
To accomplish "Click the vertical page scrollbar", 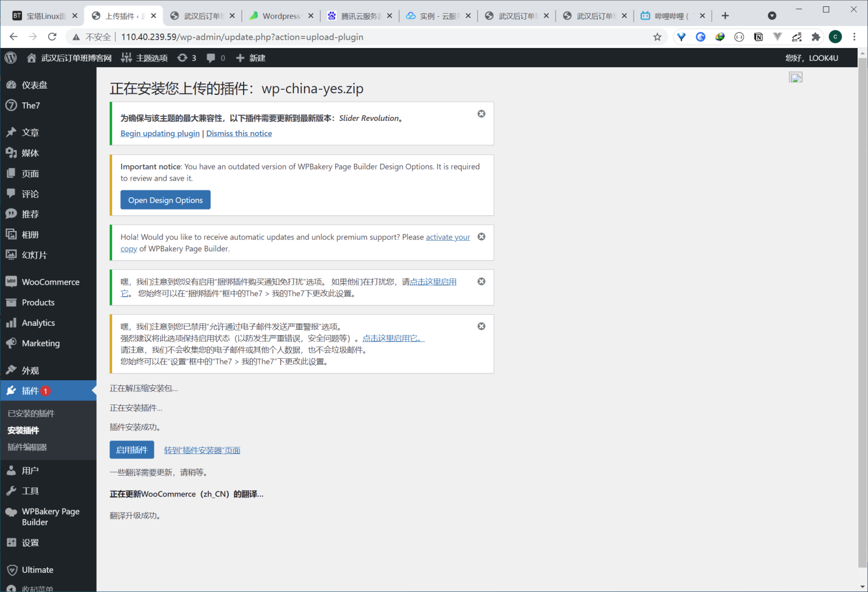I will tap(863, 312).
